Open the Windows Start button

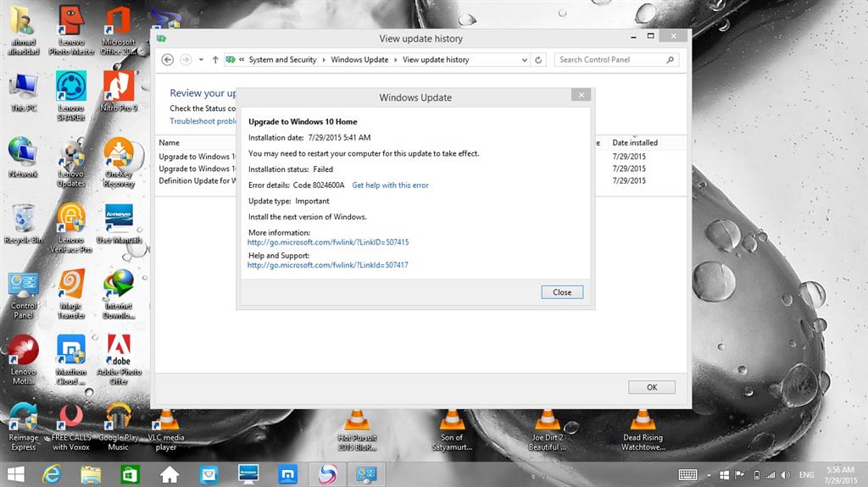(x=16, y=474)
